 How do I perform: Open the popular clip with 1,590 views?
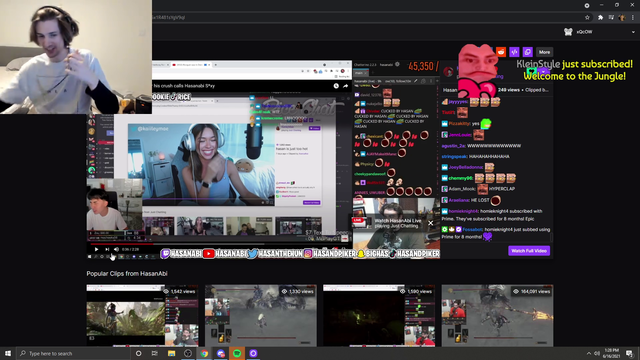(379, 316)
